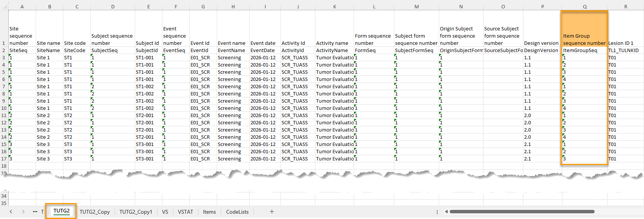
Task: Click the horizontal scrollbar left arrow
Action: tap(447, 212)
